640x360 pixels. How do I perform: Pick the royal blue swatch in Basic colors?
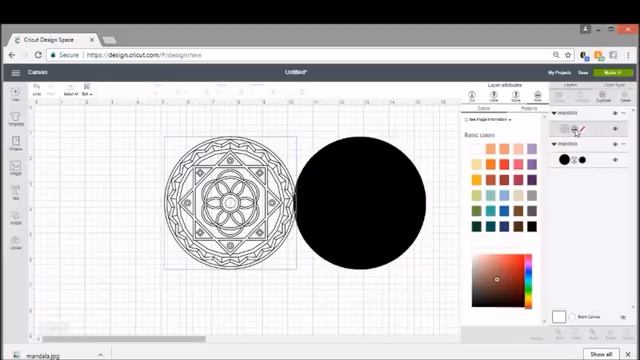(x=504, y=211)
